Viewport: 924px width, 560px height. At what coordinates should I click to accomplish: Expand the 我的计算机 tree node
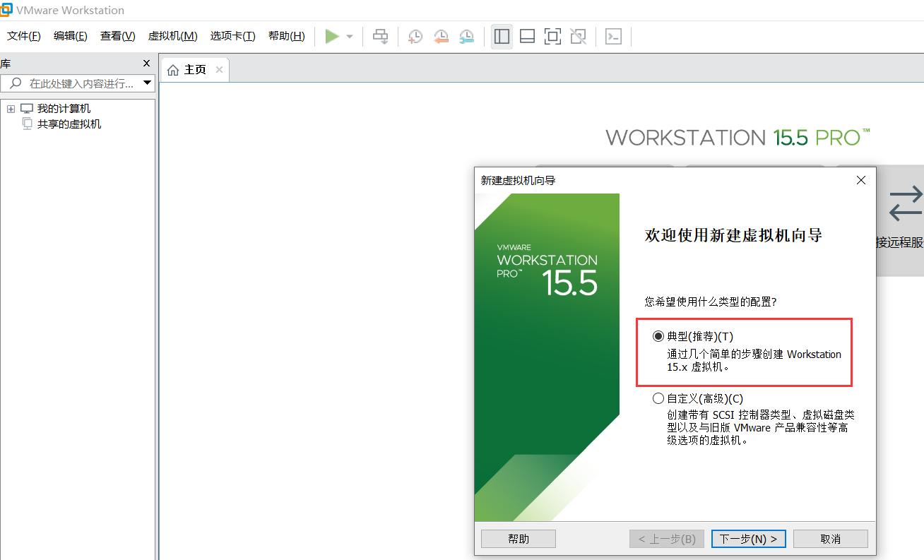[11, 108]
